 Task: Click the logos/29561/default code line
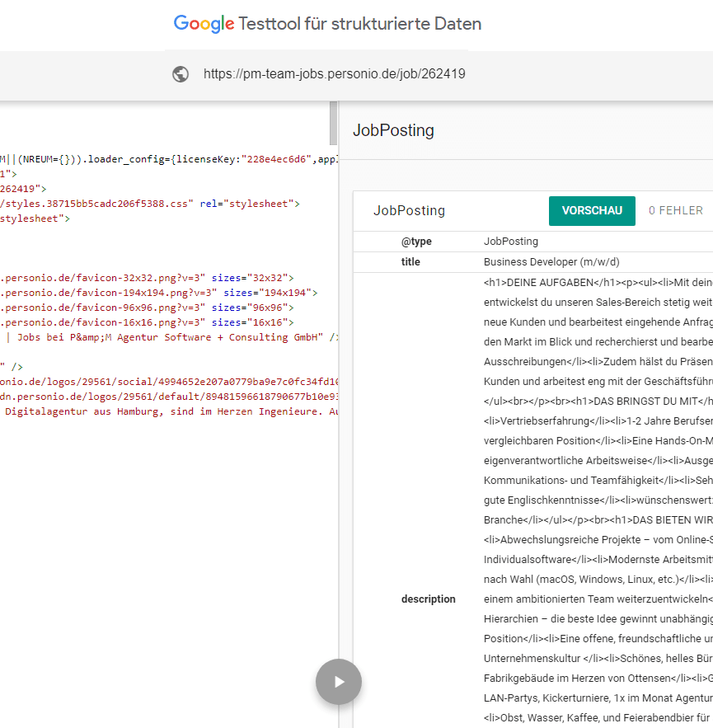[169, 397]
